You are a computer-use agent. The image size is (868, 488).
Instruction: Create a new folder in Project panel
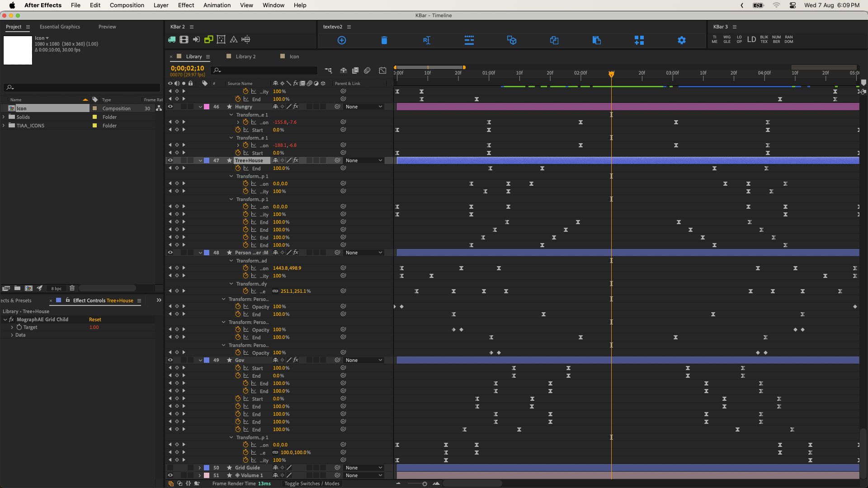[x=17, y=288]
